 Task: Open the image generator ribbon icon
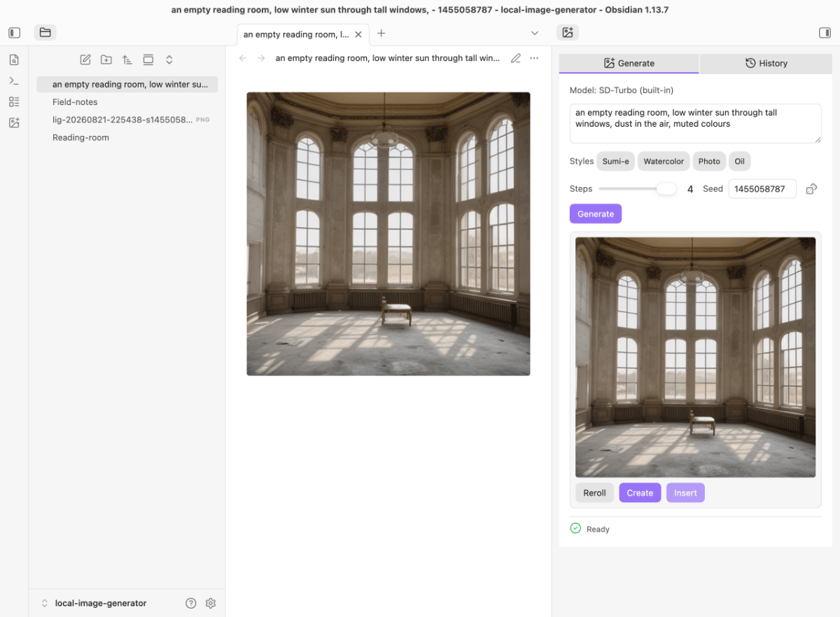point(14,123)
